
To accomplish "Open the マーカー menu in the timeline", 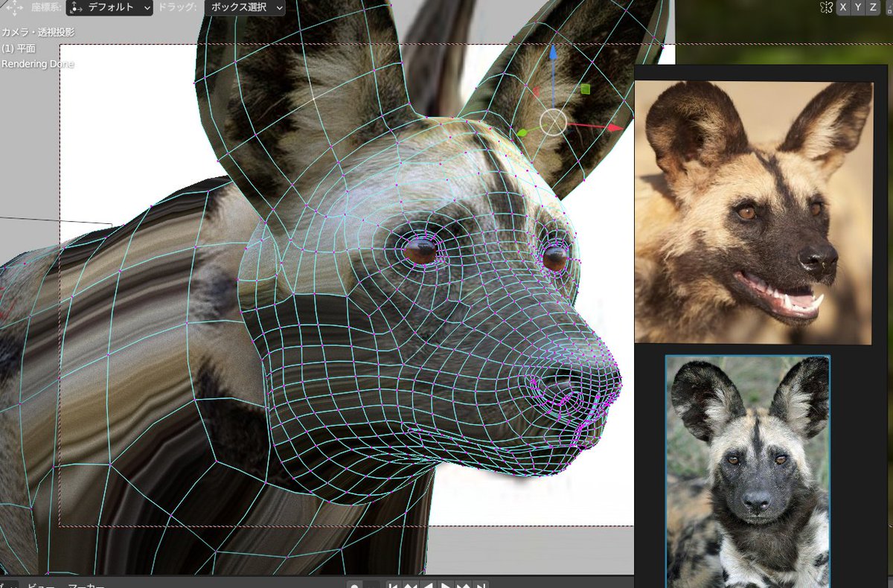I will (86, 585).
